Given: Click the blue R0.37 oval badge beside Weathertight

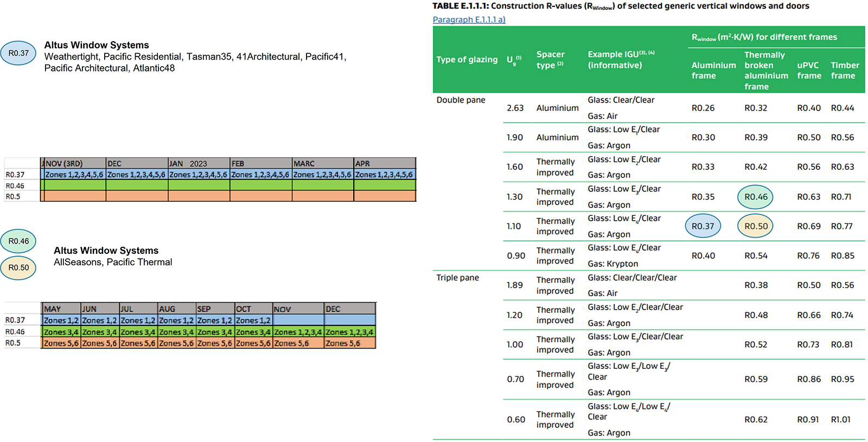Looking at the screenshot, I should 18,53.
